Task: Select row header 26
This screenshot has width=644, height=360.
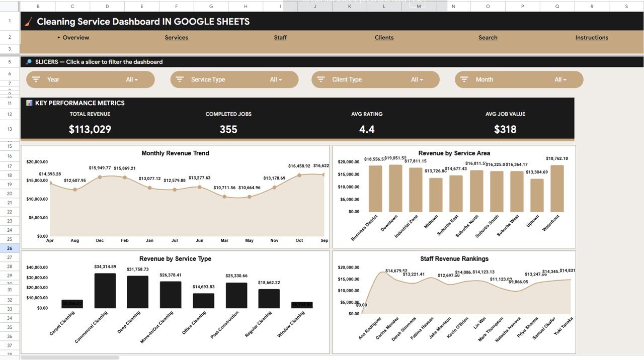Action: pos(9,248)
